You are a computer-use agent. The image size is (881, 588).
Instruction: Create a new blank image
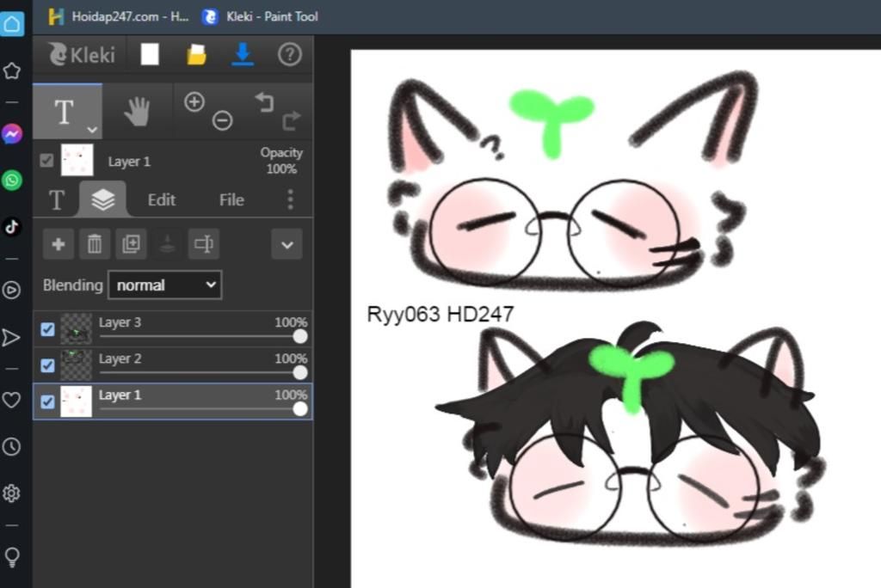point(150,54)
